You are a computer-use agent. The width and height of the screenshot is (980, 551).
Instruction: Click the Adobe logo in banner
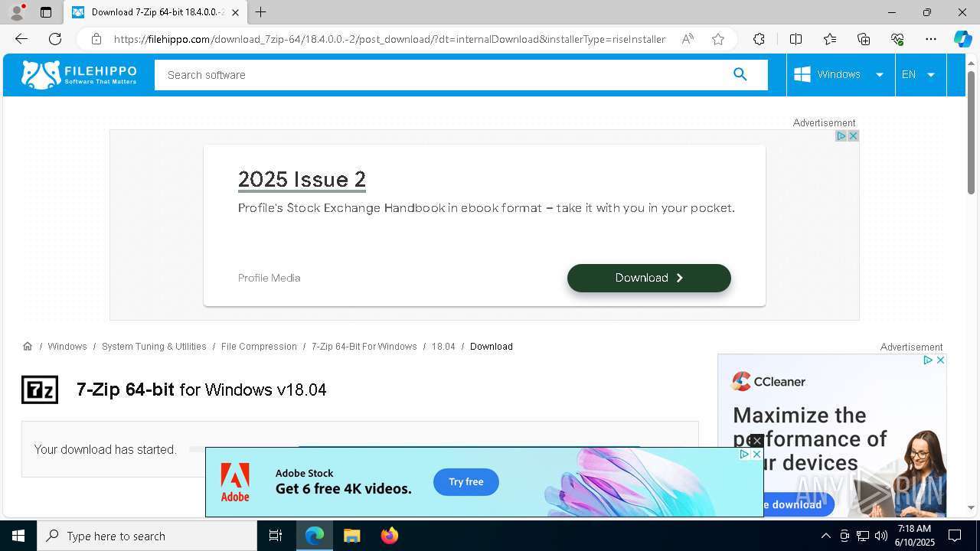(x=235, y=482)
